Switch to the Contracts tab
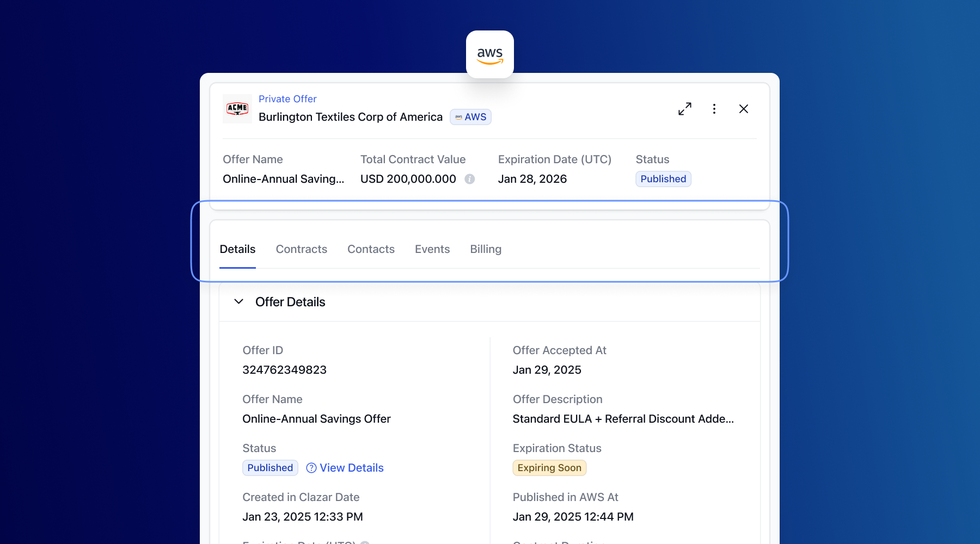This screenshot has width=980, height=544. point(302,249)
